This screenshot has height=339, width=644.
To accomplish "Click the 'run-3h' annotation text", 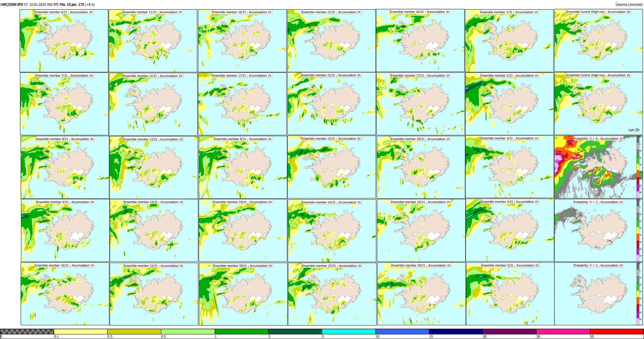I will (x=634, y=130).
